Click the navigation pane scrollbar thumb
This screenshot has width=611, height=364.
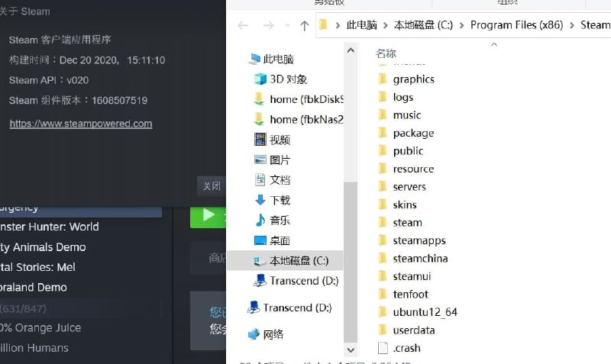pyautogui.click(x=351, y=262)
